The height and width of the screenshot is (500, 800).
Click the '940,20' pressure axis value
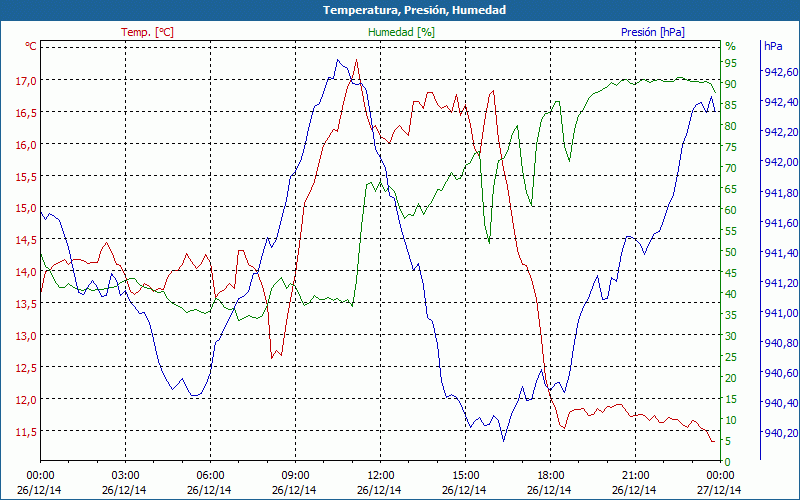781,433
